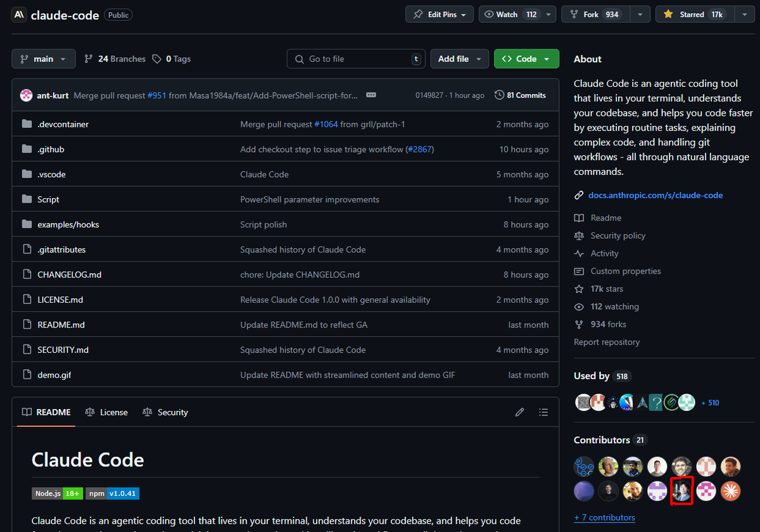This screenshot has width=760, height=532.
Task: Open the Script folder
Action: click(48, 199)
